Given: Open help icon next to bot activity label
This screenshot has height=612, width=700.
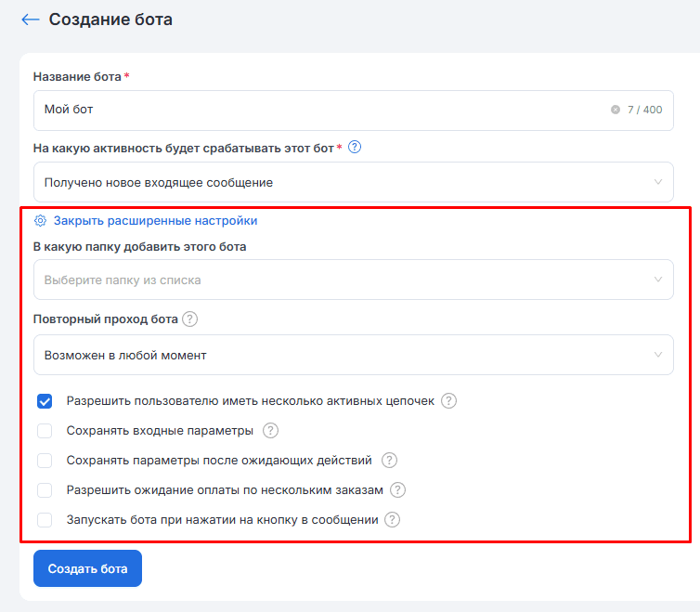Looking at the screenshot, I should pyautogui.click(x=355, y=147).
